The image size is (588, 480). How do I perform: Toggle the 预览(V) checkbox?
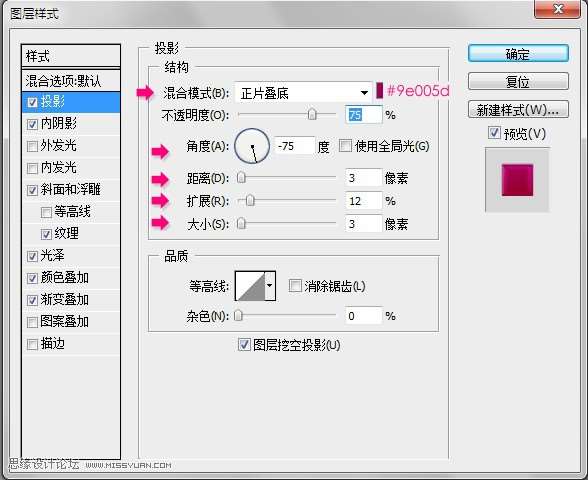(x=494, y=133)
